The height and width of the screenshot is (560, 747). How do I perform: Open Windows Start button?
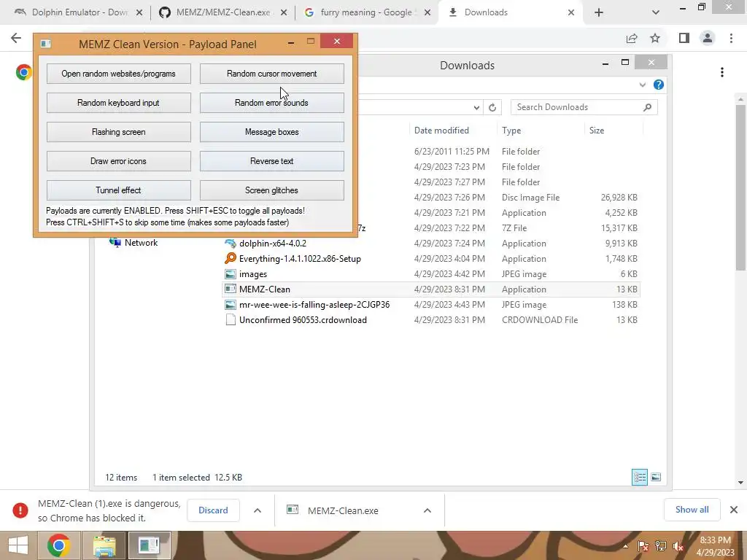click(x=18, y=545)
